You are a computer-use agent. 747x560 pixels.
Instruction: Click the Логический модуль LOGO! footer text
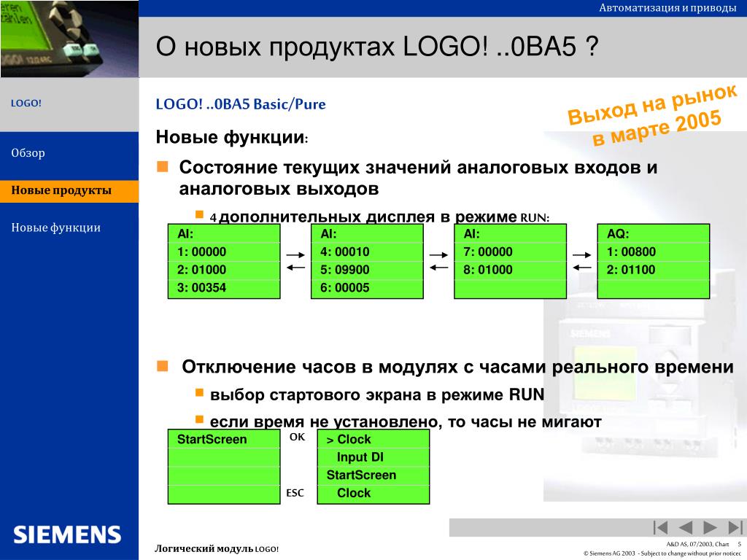217,548
